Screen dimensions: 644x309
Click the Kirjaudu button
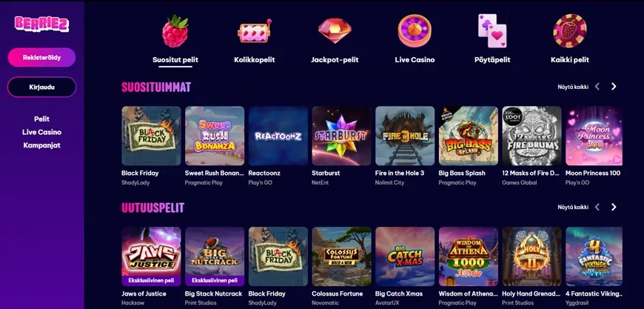coord(42,87)
